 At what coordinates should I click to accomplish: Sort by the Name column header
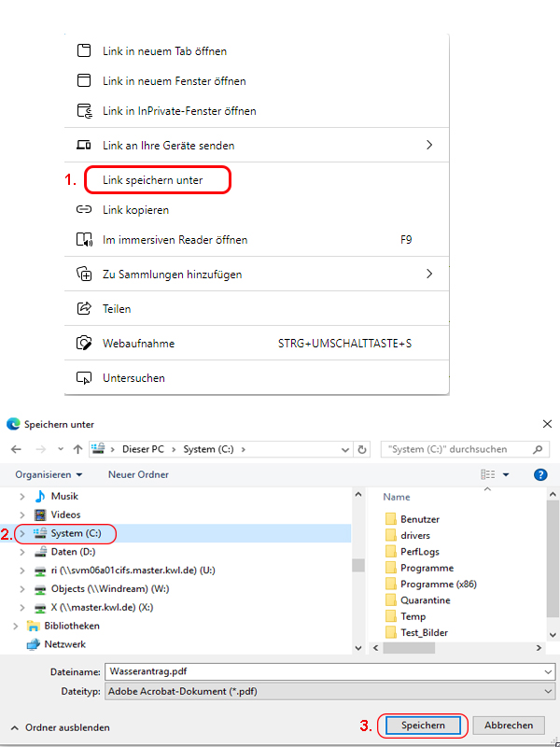click(396, 497)
